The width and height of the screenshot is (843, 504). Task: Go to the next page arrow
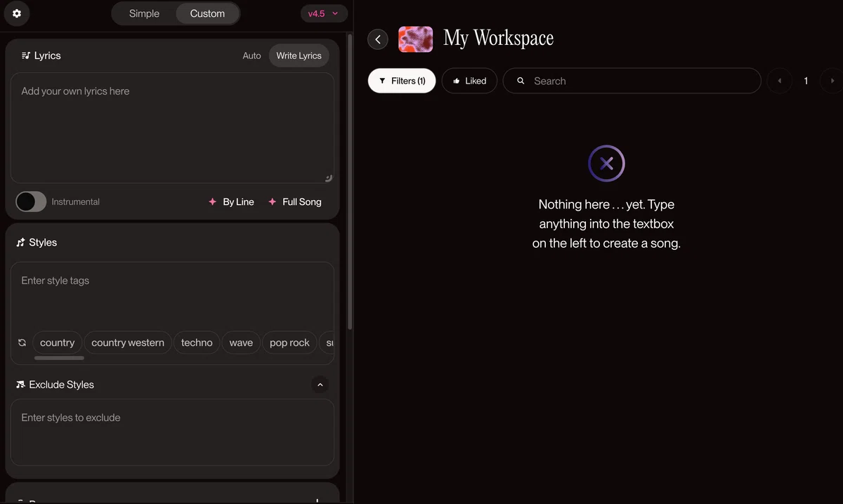832,81
